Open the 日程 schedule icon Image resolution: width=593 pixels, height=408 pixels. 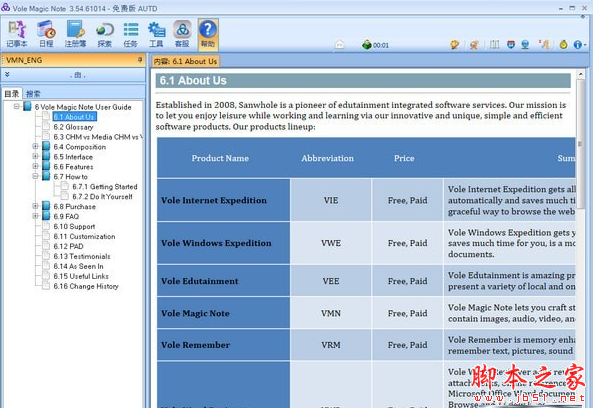click(x=46, y=34)
